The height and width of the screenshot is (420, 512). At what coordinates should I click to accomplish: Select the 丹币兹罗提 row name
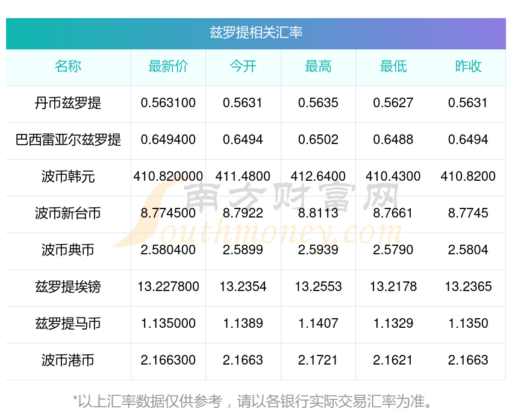68,103
